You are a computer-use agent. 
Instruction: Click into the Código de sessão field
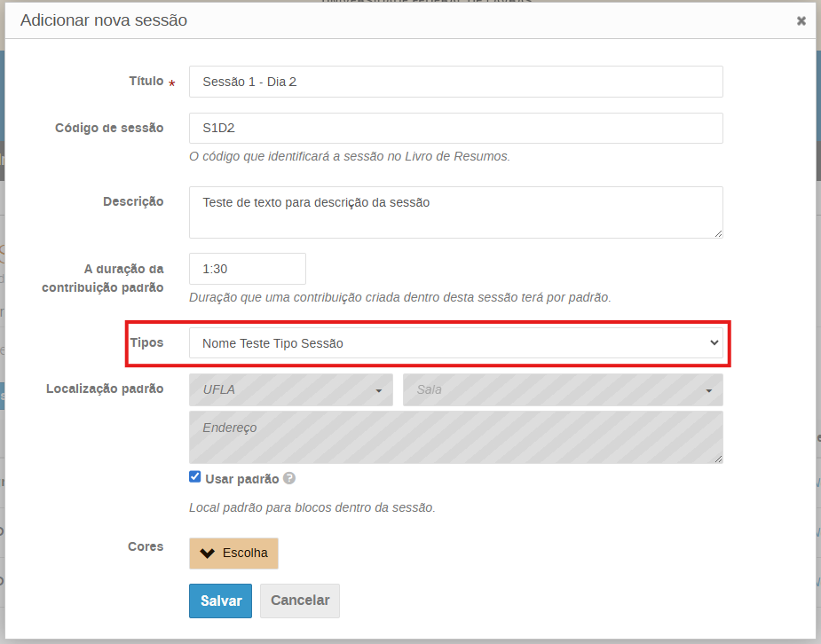tap(455, 128)
